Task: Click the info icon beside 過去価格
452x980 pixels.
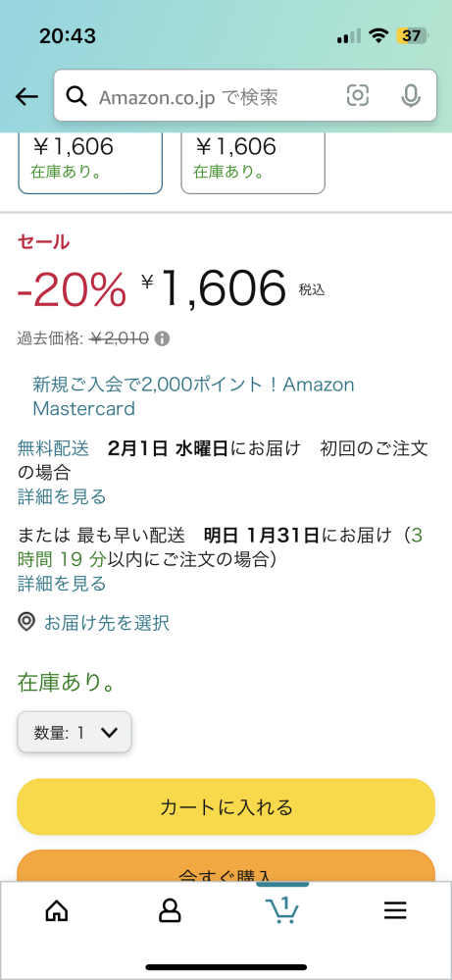Action: click(x=162, y=338)
